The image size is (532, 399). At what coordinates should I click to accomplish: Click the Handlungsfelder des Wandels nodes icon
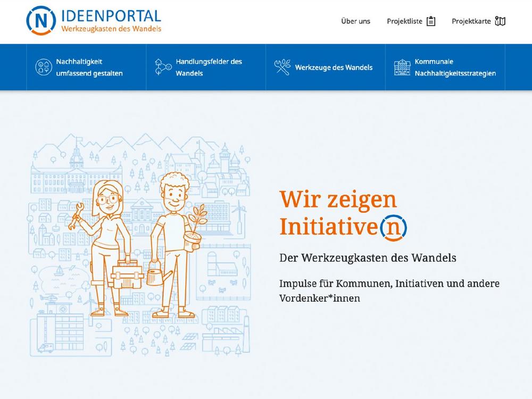(163, 67)
